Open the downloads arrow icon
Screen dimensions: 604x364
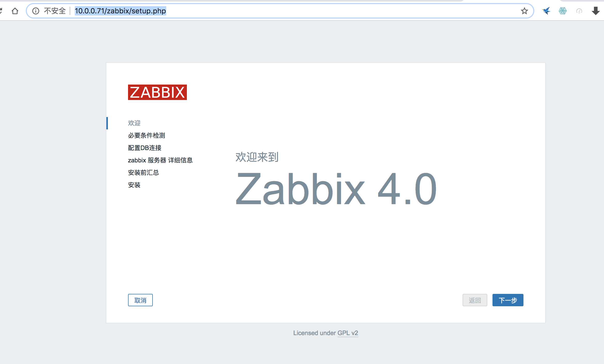pyautogui.click(x=596, y=11)
